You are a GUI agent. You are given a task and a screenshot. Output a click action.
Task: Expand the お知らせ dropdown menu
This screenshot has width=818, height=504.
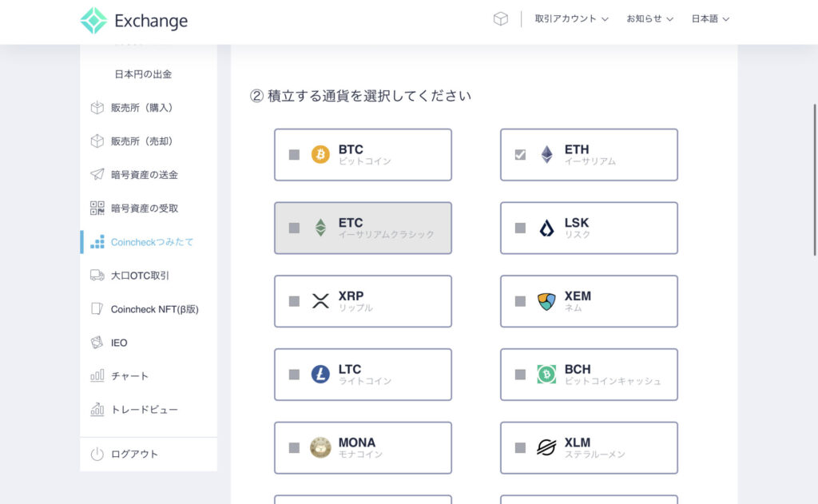650,19
